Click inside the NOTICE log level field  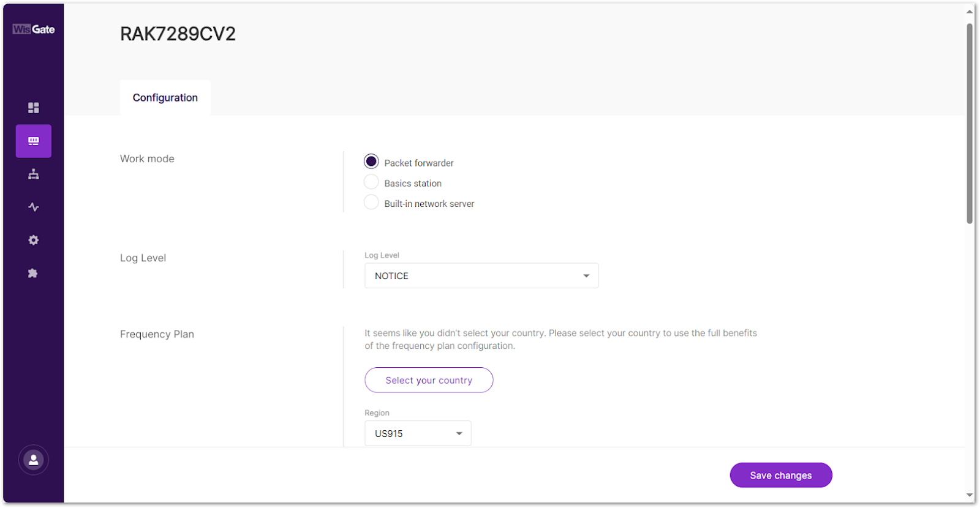(x=429, y=275)
